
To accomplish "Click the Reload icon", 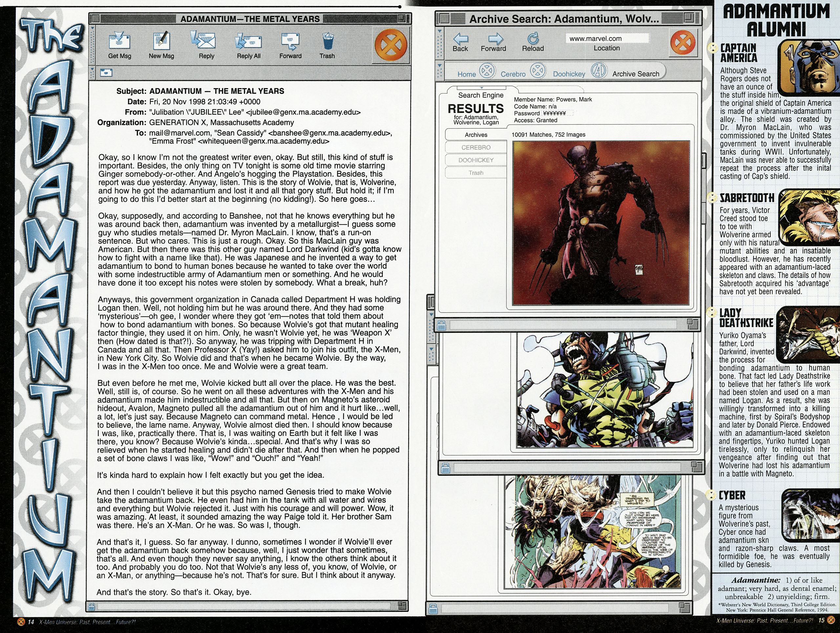I will (x=533, y=38).
